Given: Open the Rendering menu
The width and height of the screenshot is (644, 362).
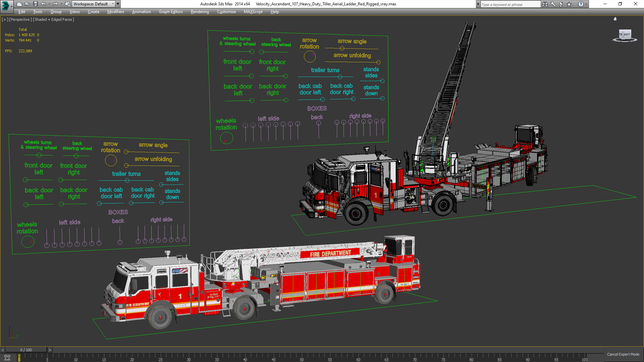Looking at the screenshot, I should tap(200, 12).
